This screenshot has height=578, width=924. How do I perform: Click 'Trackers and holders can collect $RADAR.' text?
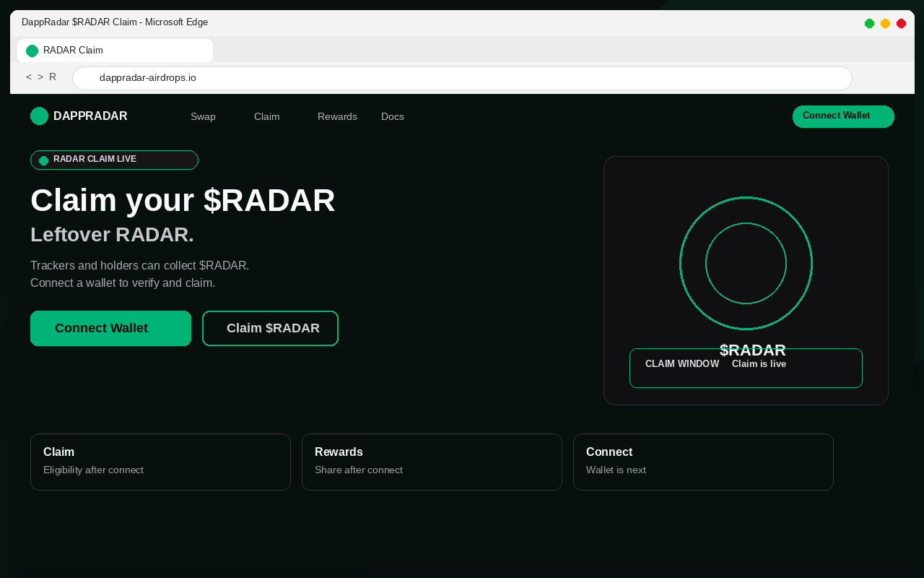tap(139, 265)
